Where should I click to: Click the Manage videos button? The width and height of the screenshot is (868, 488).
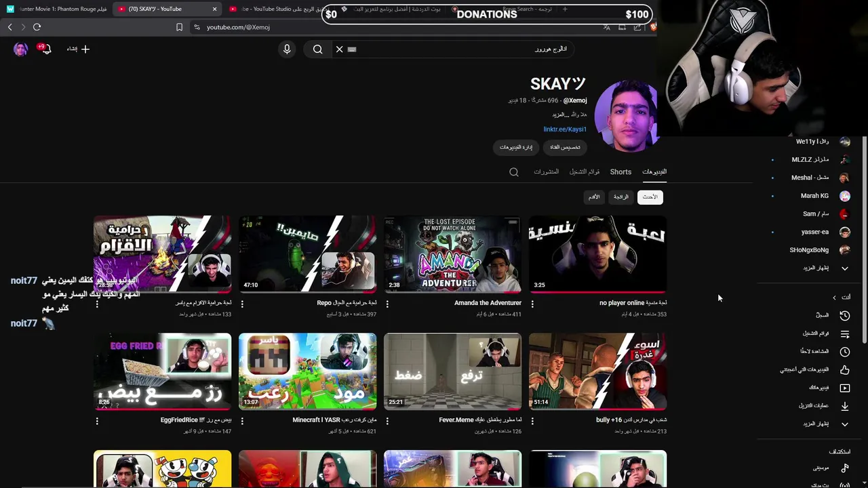(516, 147)
